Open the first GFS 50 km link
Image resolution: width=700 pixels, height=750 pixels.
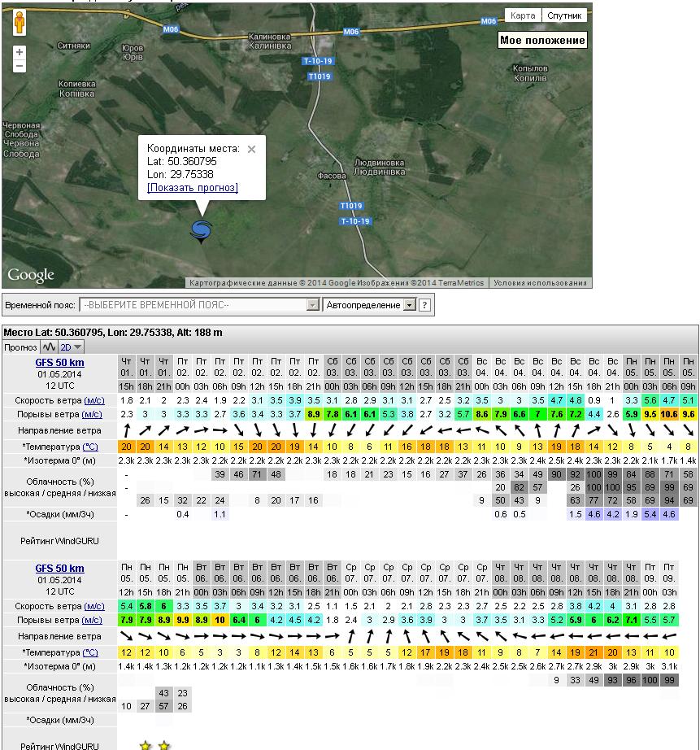59,363
